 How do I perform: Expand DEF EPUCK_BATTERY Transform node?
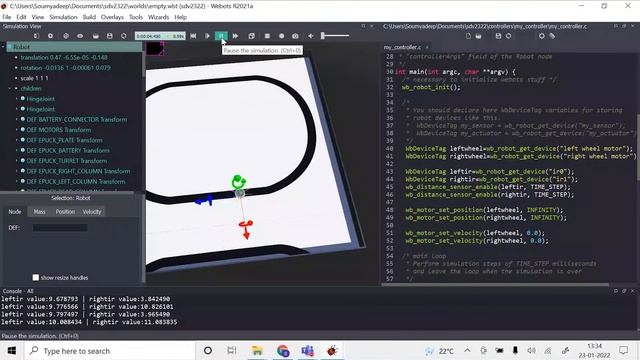pos(17,151)
